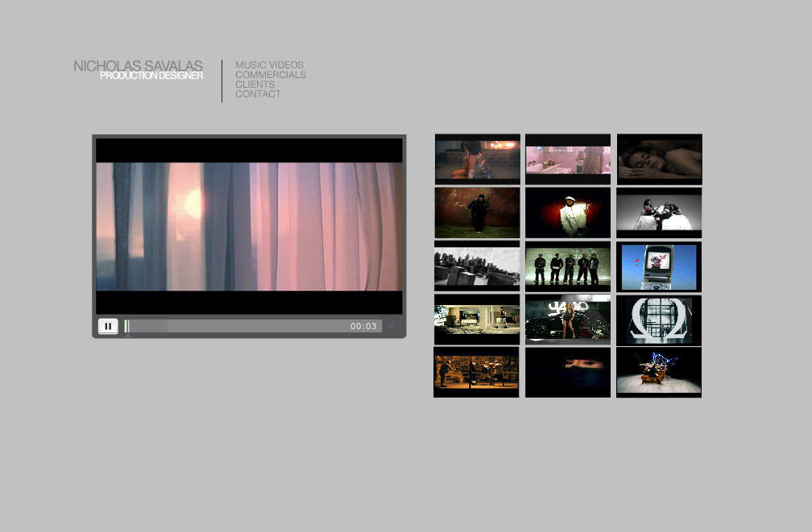Open the Music Videos section
This screenshot has height=532, width=812.
[x=269, y=65]
